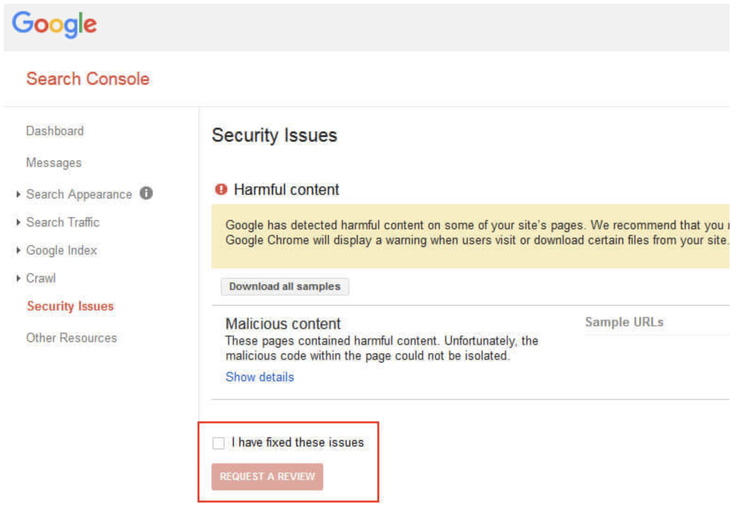Image resolution: width=750 pixels, height=523 pixels.
Task: Click the Download all samples button
Action: [285, 287]
